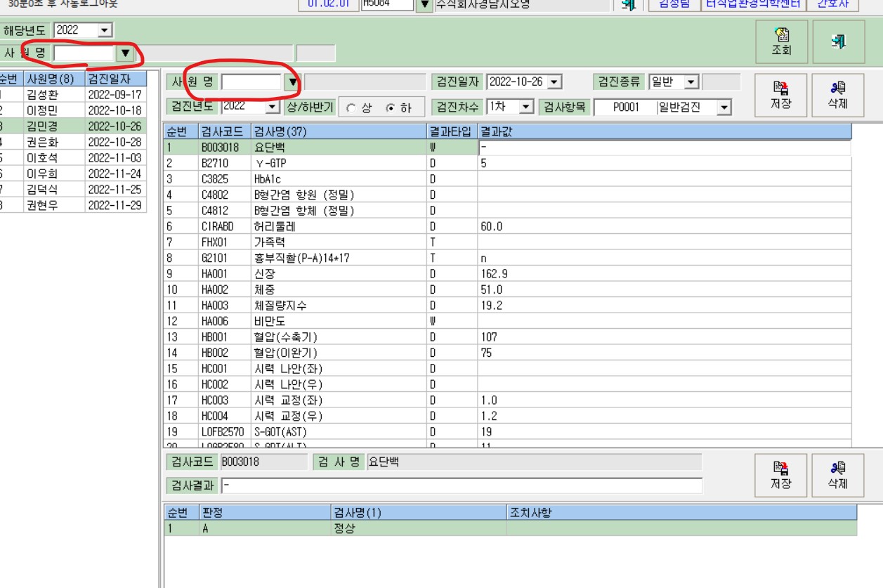Viewport: 883px width, 588px height.
Task: Click the 검사명(37) column header
Action: click(339, 131)
